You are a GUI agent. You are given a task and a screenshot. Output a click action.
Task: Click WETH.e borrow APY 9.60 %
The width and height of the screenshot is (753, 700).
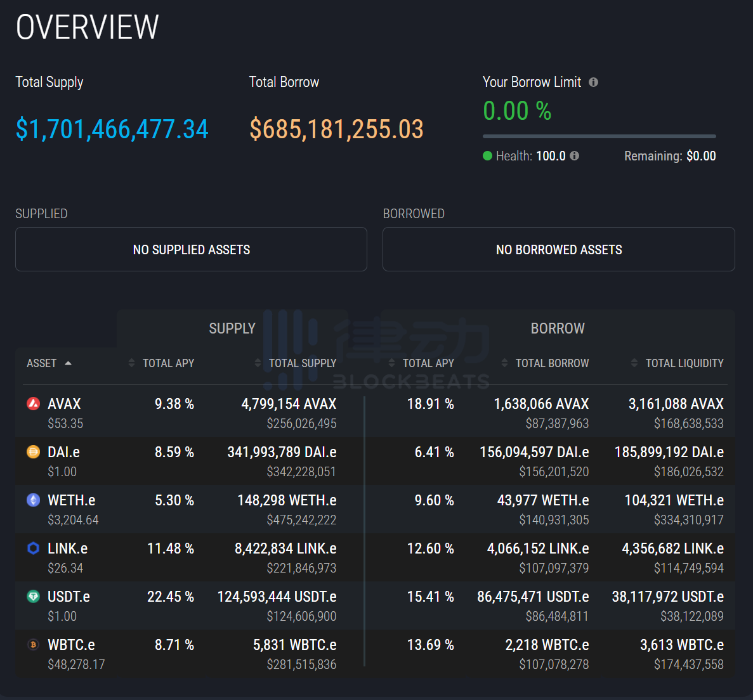[434, 500]
